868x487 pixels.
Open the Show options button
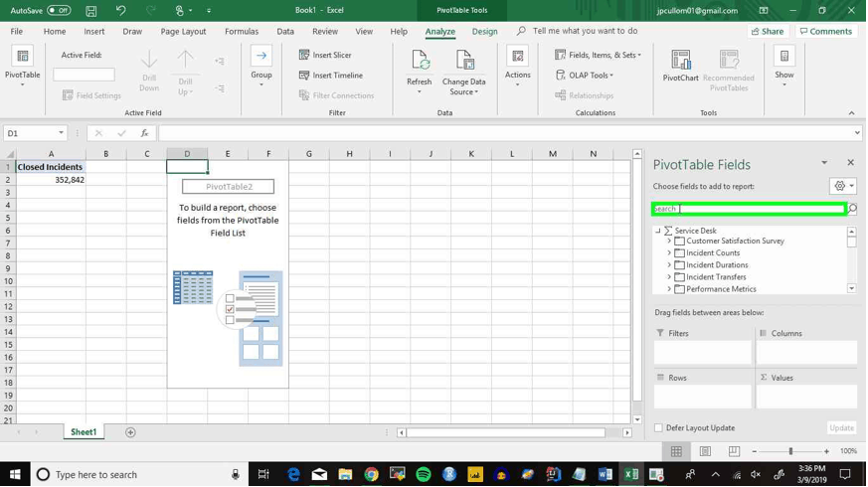[783, 67]
